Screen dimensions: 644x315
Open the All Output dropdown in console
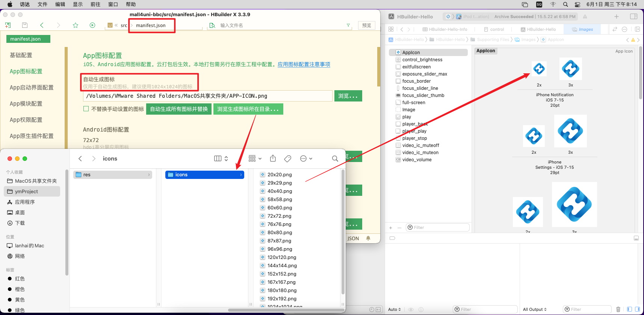click(535, 309)
